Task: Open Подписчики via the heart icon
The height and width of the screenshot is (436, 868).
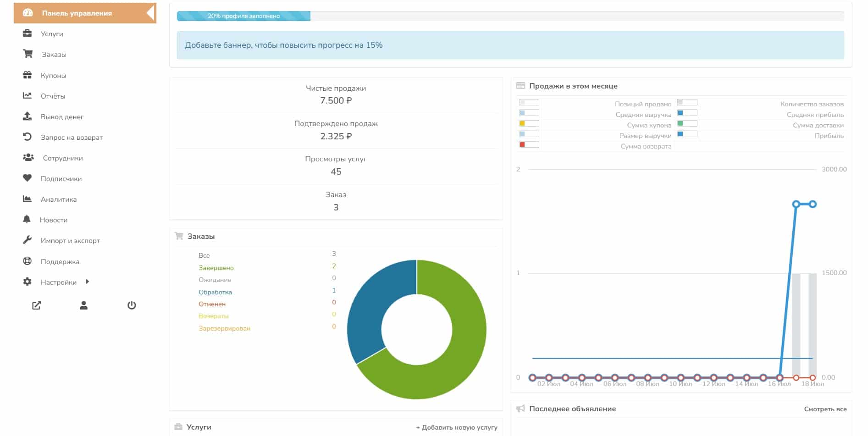Action: [28, 178]
